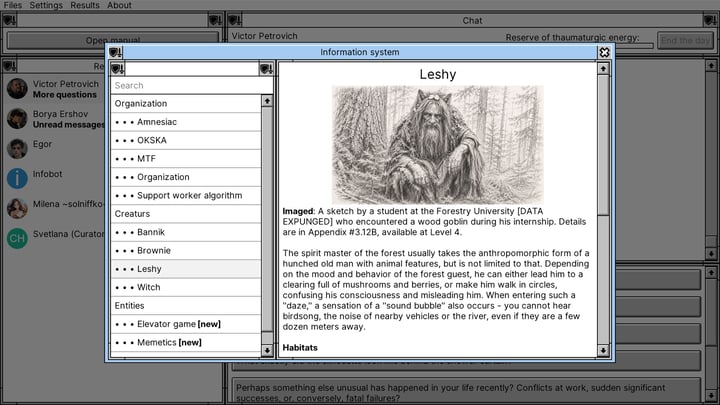Open the Amnesiac entry

coord(186,122)
